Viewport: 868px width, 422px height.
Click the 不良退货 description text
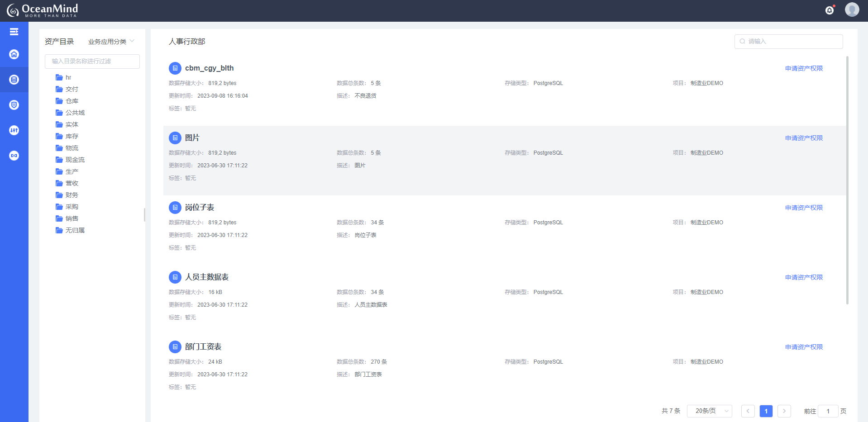[x=365, y=96]
